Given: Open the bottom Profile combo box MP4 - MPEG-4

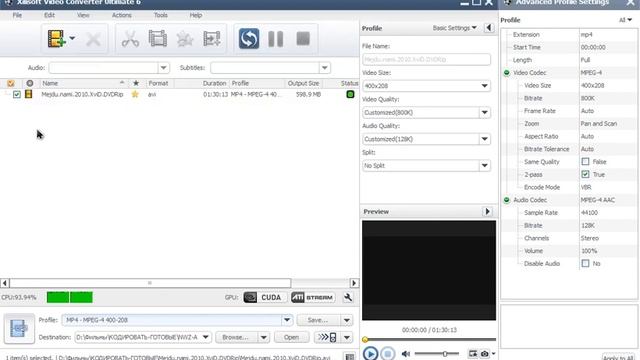Looking at the screenshot, I should point(177,320).
